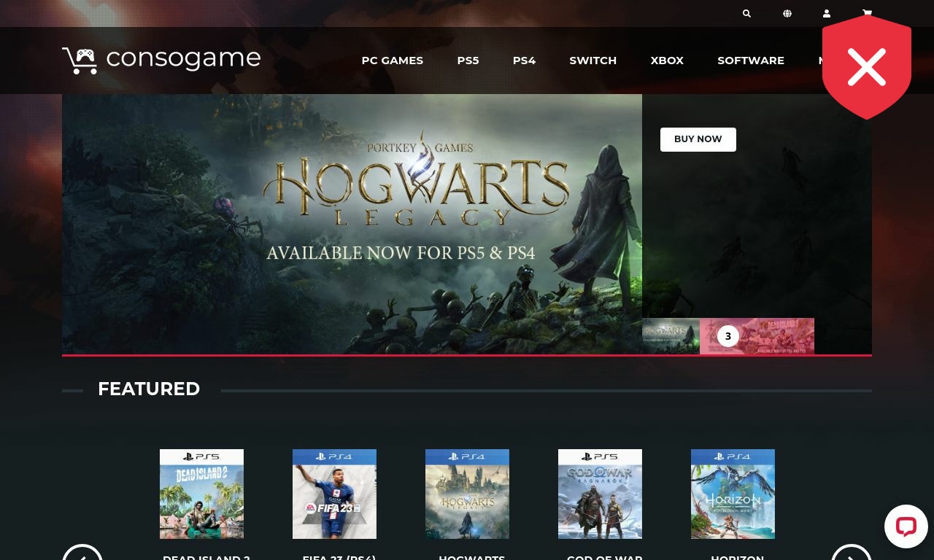Select the Hogwarts slider thumbnail
The height and width of the screenshot is (560, 934).
click(x=671, y=336)
